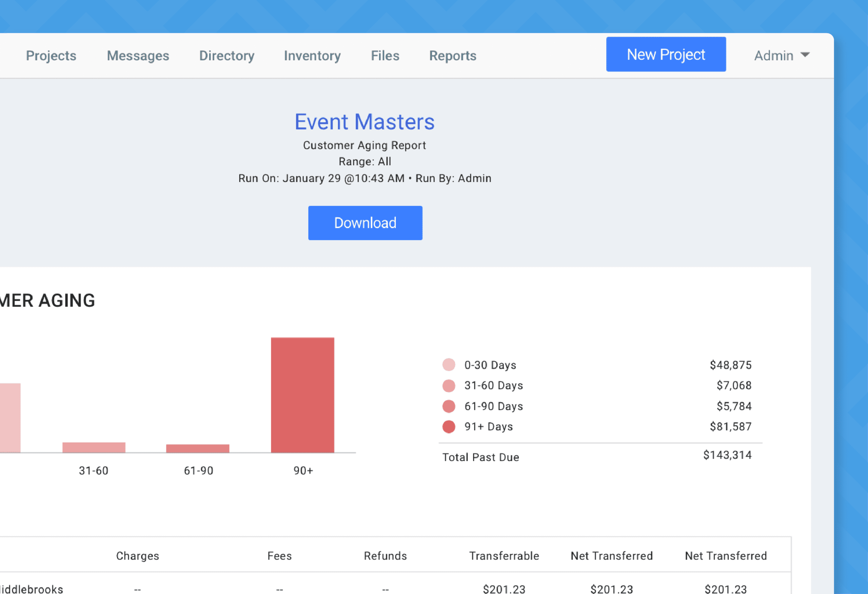Viewport: 868px width, 594px height.
Task: Click the Customer Aging Report subtitle
Action: 364,145
